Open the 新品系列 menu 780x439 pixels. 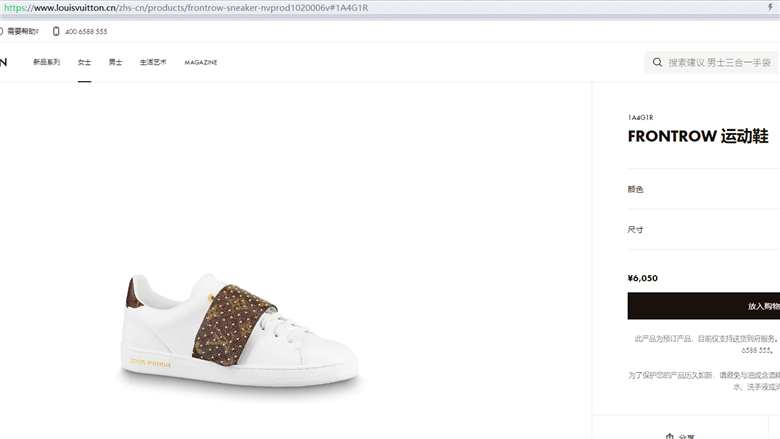(46, 62)
